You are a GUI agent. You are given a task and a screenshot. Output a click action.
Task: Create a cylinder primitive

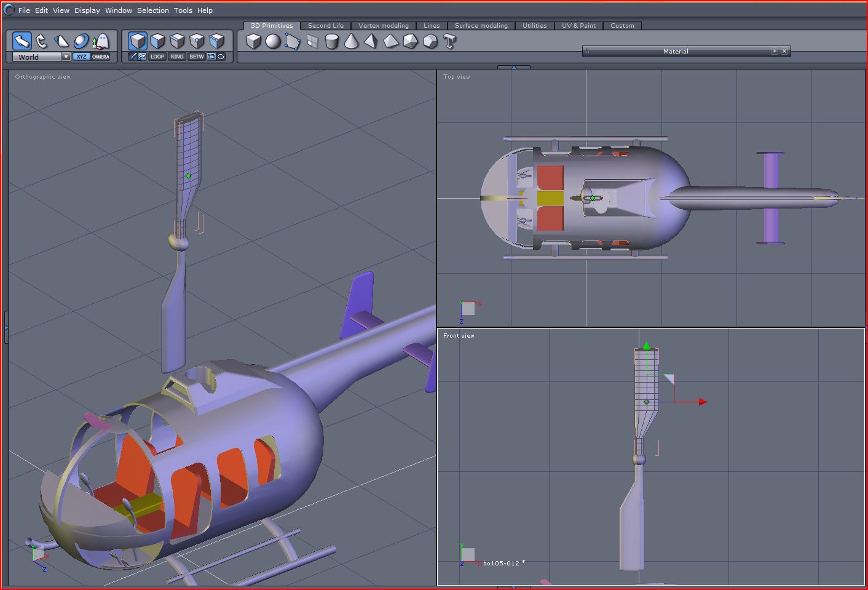tap(332, 41)
